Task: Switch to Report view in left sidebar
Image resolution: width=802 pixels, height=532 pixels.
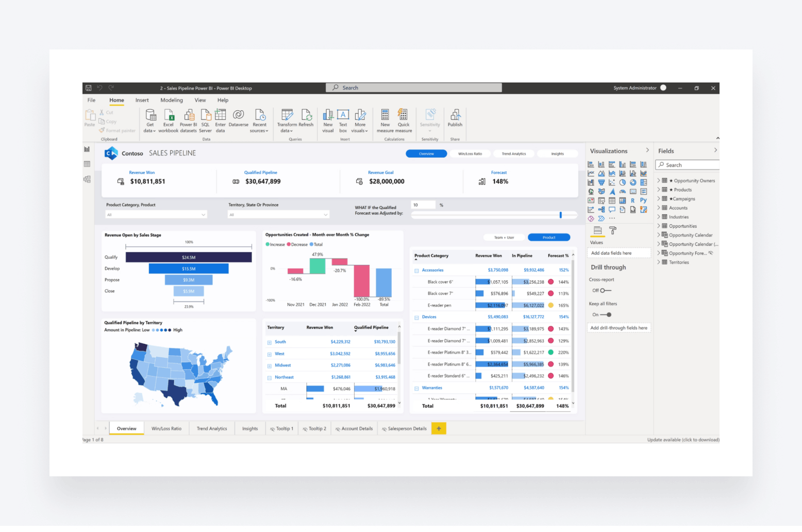Action: point(87,149)
